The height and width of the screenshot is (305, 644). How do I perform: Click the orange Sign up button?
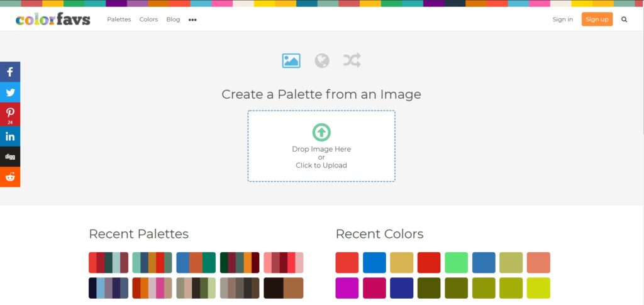pos(597,19)
